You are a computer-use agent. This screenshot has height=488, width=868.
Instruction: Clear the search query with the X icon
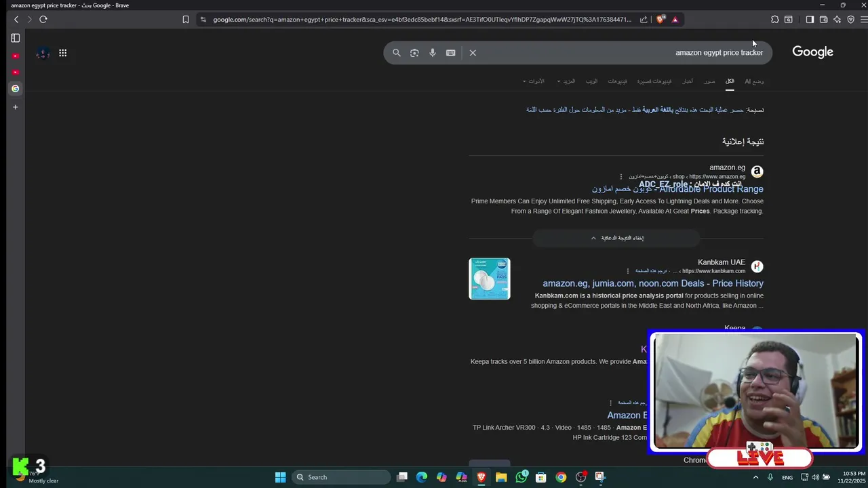(473, 53)
